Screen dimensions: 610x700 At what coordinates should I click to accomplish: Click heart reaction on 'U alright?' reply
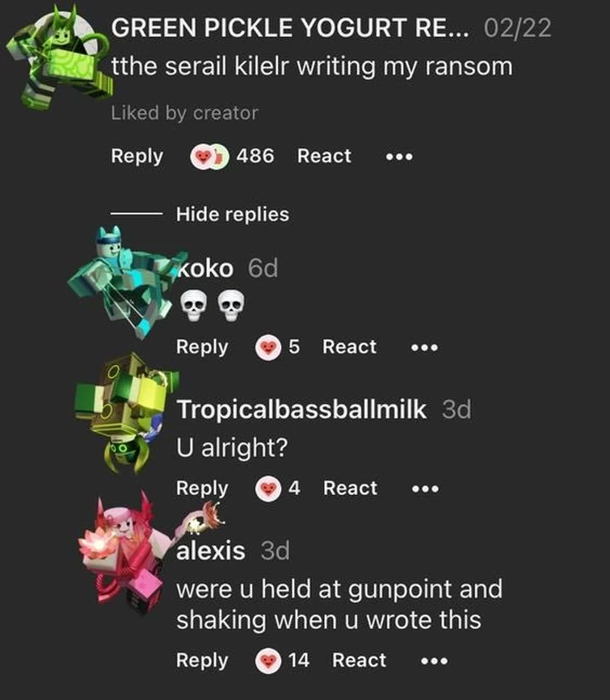[x=267, y=488]
